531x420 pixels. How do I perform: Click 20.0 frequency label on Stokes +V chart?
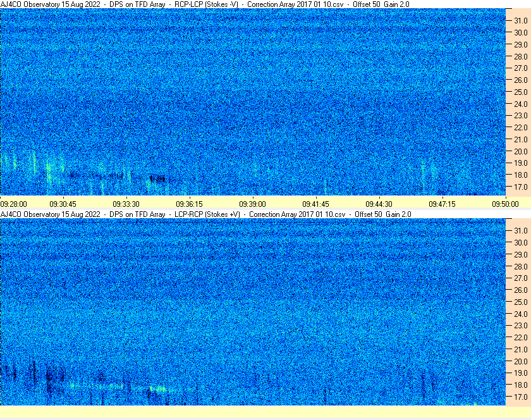click(x=521, y=362)
